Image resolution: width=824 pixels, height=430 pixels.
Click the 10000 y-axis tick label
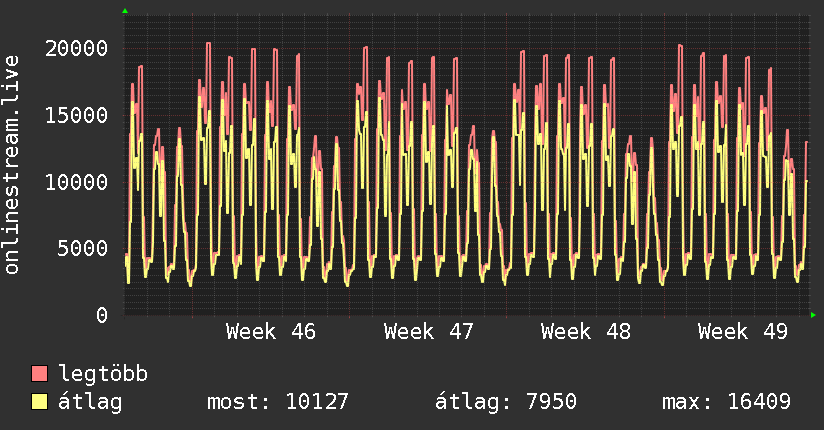[77, 182]
